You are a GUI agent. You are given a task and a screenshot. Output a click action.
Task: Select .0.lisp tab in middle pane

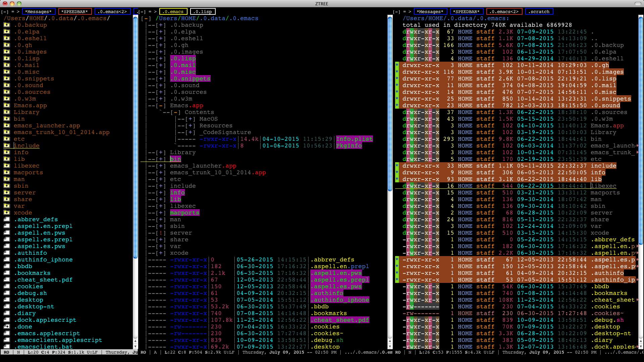(x=203, y=12)
